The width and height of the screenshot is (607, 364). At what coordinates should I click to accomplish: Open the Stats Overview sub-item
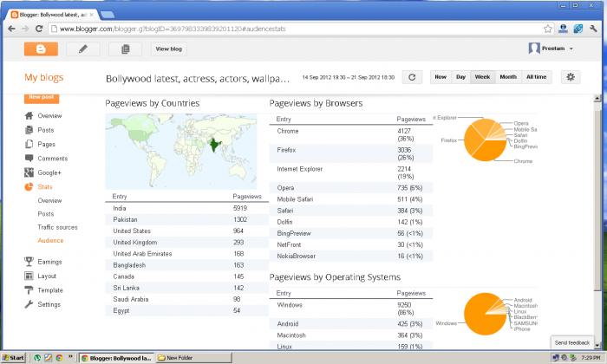pyautogui.click(x=49, y=200)
